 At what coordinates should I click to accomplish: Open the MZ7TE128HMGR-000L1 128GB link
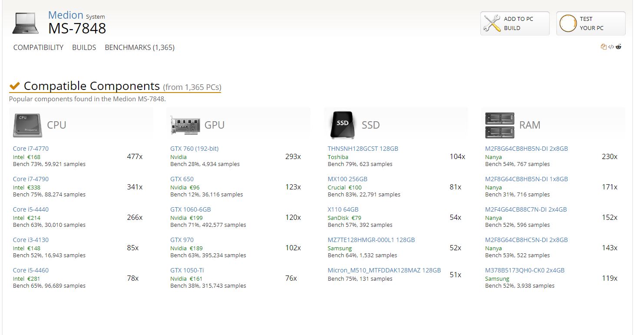point(371,240)
